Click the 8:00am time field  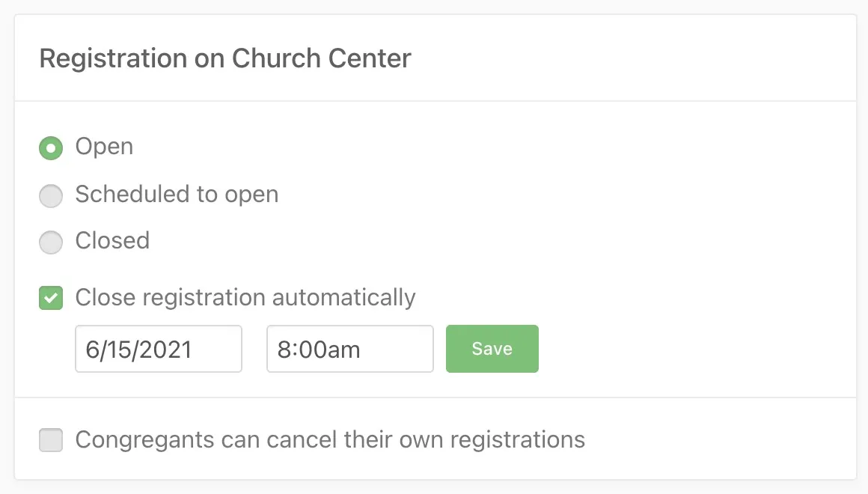350,349
